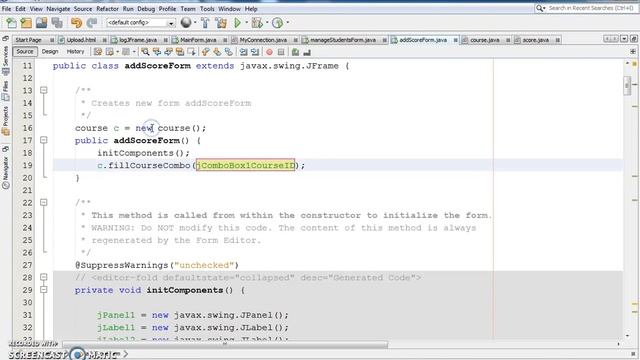Open dropdown arrow next to browser globe

click(x=195, y=23)
